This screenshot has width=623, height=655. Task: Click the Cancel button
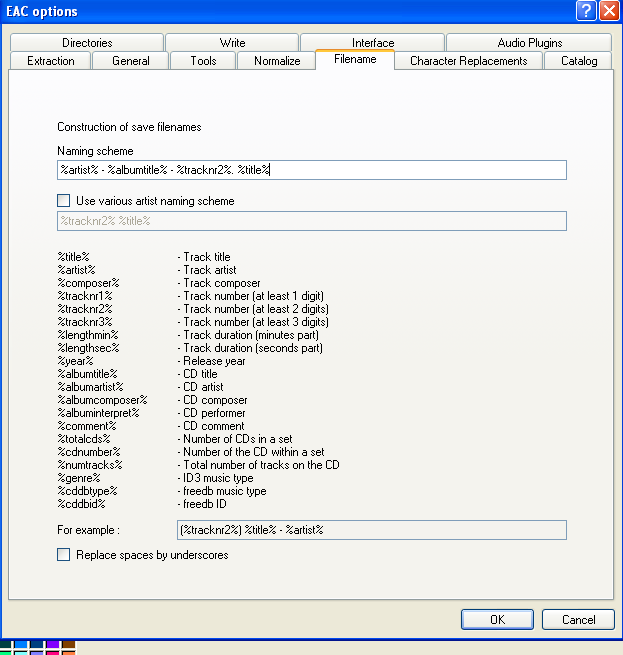click(x=578, y=619)
